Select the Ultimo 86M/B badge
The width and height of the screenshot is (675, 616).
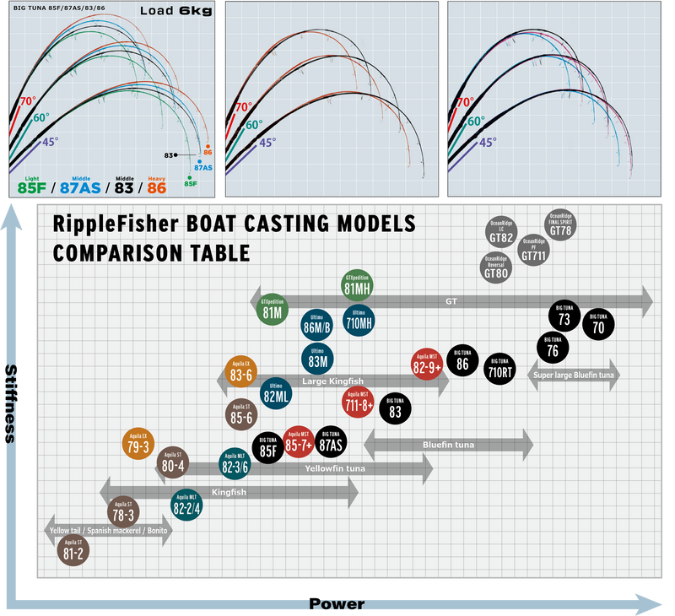click(x=316, y=325)
